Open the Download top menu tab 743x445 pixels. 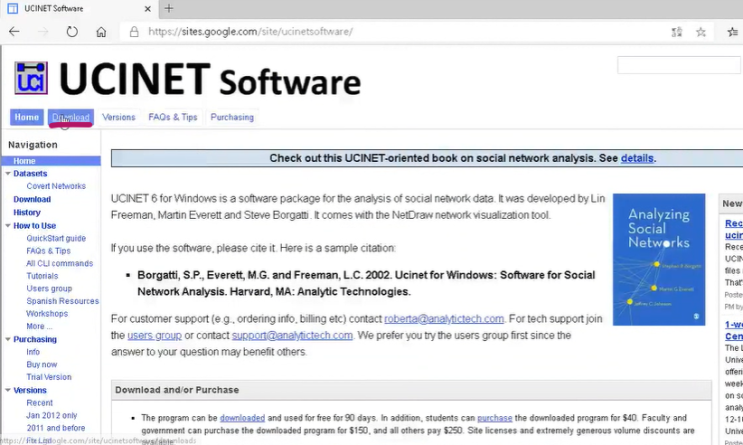coord(71,117)
